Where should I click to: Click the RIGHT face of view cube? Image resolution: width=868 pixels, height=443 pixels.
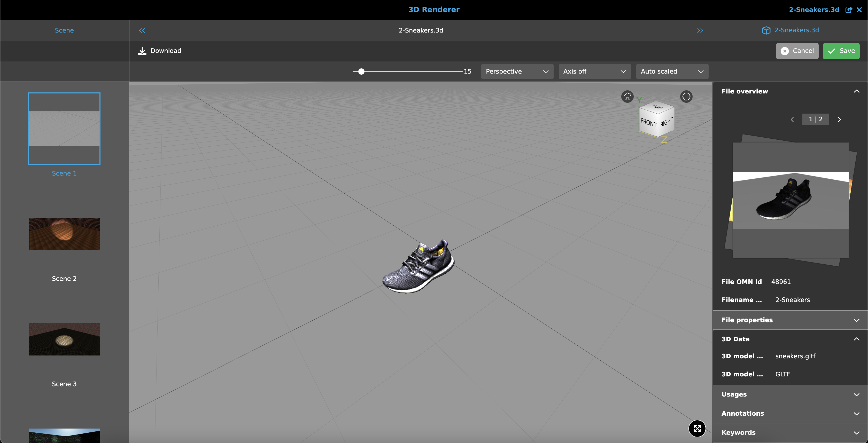[x=667, y=122]
